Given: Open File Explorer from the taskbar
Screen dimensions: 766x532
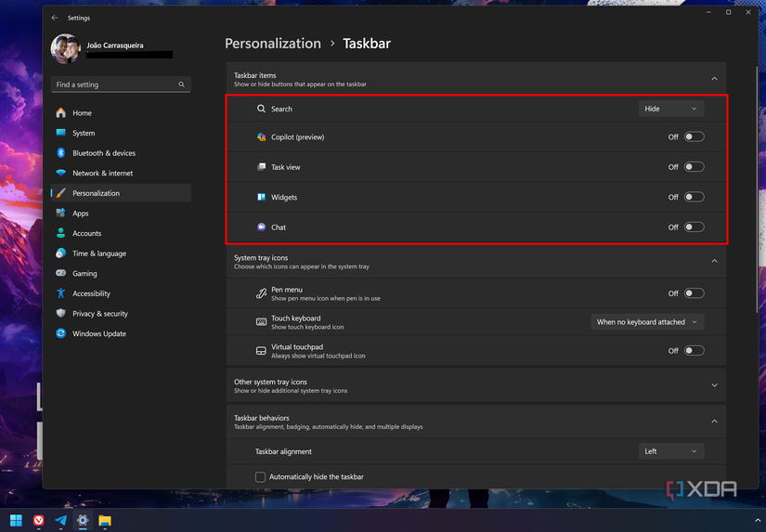Looking at the screenshot, I should (x=105, y=520).
